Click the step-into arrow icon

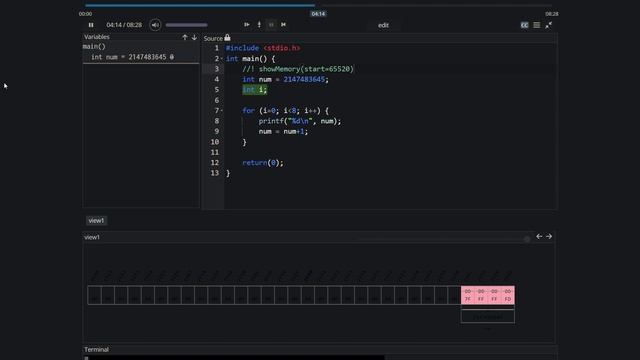tap(259, 24)
